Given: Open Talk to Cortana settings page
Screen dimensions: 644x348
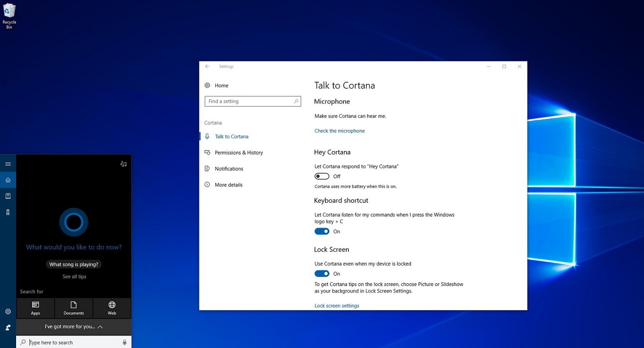Looking at the screenshot, I should pyautogui.click(x=232, y=136).
